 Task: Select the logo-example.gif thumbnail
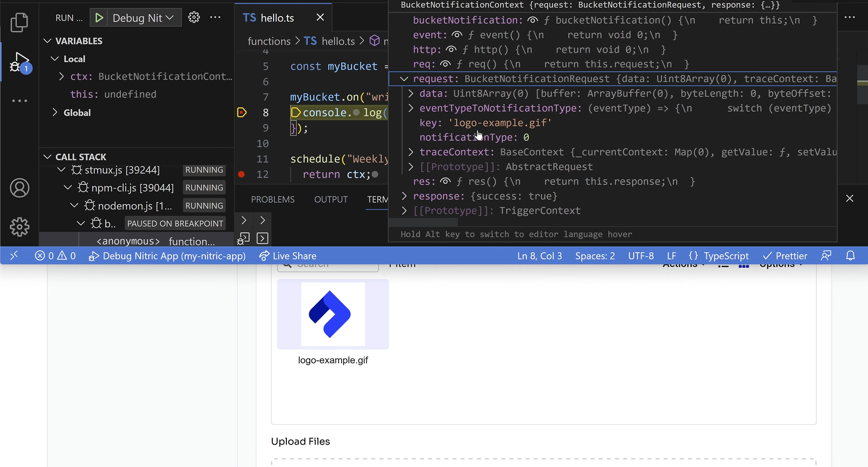[x=332, y=314]
